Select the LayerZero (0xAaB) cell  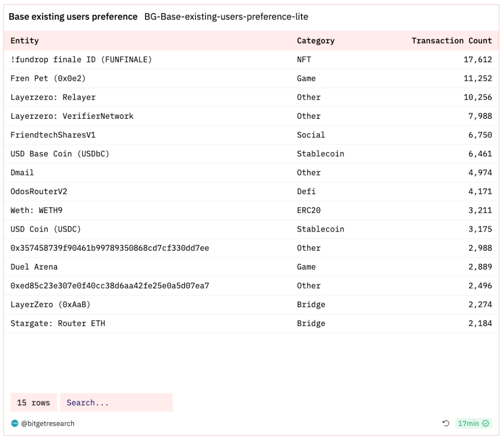tap(51, 305)
